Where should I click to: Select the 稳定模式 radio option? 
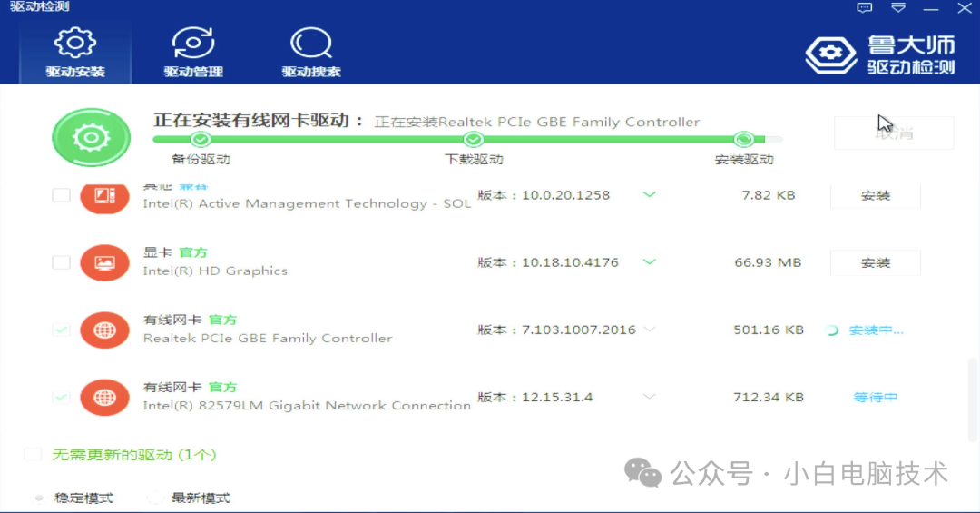[39, 498]
